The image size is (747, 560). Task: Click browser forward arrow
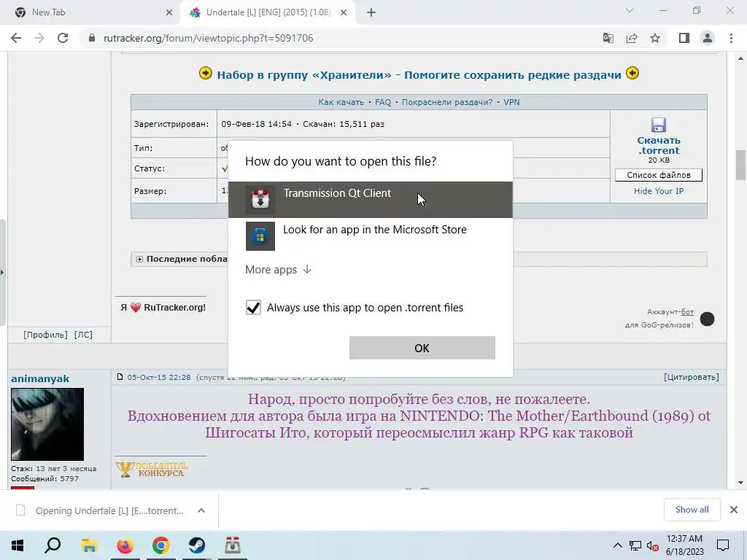[x=39, y=38]
